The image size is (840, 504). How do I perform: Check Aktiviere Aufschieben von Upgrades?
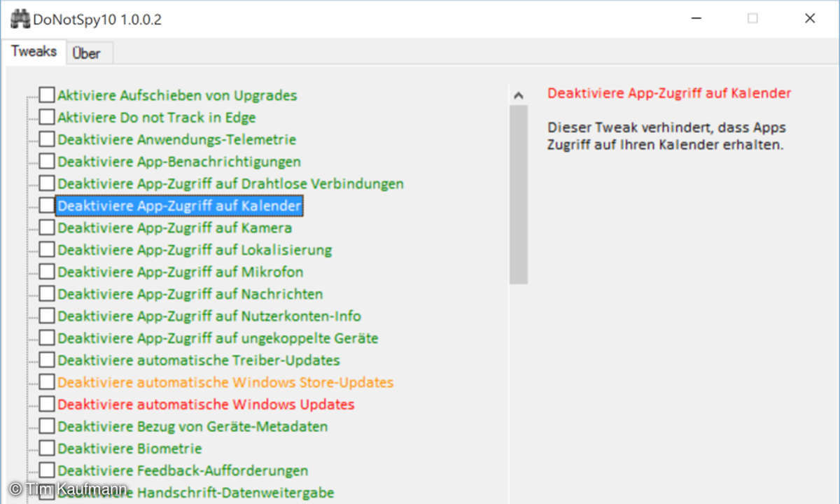(46, 95)
